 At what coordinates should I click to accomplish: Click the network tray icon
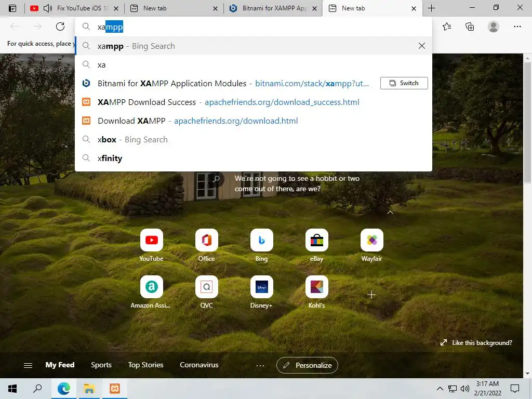[x=453, y=389]
